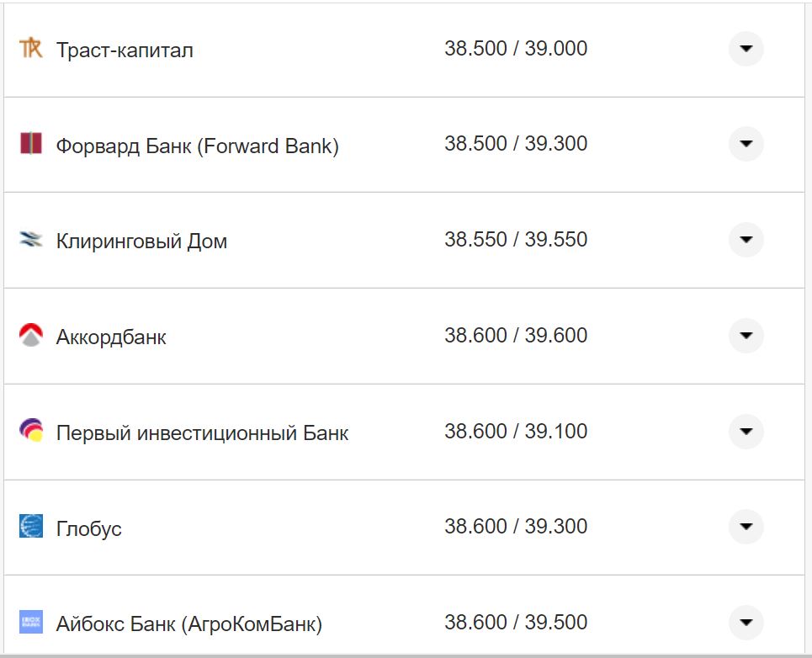This screenshot has width=812, height=658.
Task: Click the Первый инвестиционный Банк colorful logo
Action: tap(29, 431)
